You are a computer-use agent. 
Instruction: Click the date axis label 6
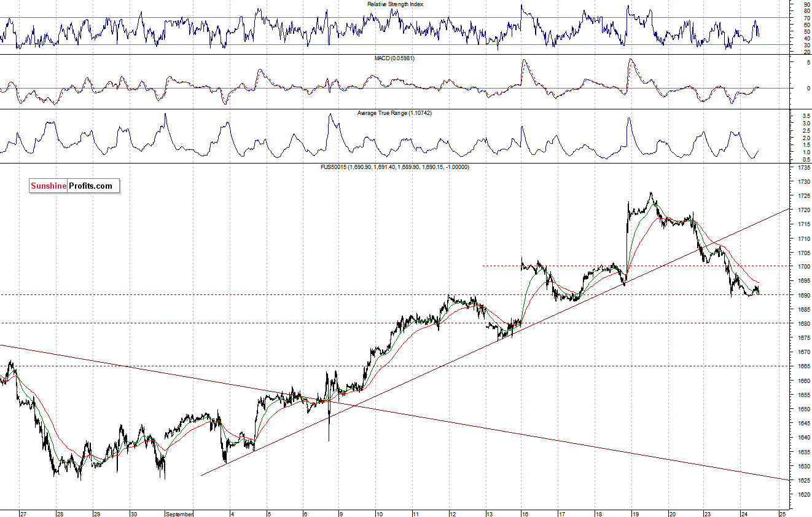coord(305,513)
